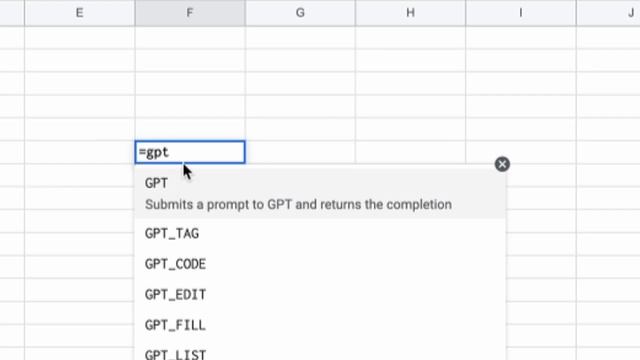Click the GPT prompt completion description text
Viewport: 640px width, 360px height.
(x=298, y=204)
